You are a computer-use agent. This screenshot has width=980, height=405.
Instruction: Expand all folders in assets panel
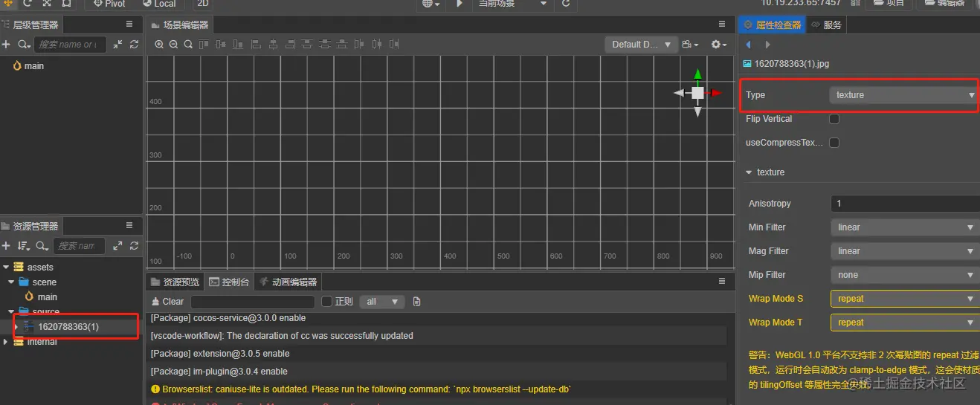117,246
